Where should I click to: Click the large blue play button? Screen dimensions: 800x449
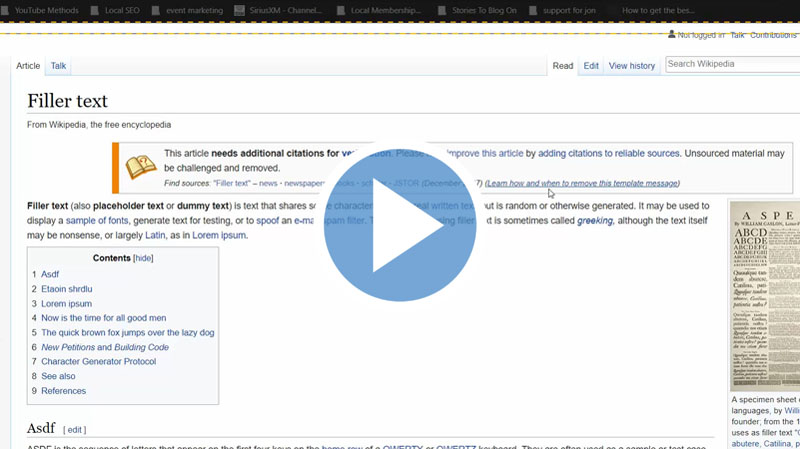tap(400, 225)
